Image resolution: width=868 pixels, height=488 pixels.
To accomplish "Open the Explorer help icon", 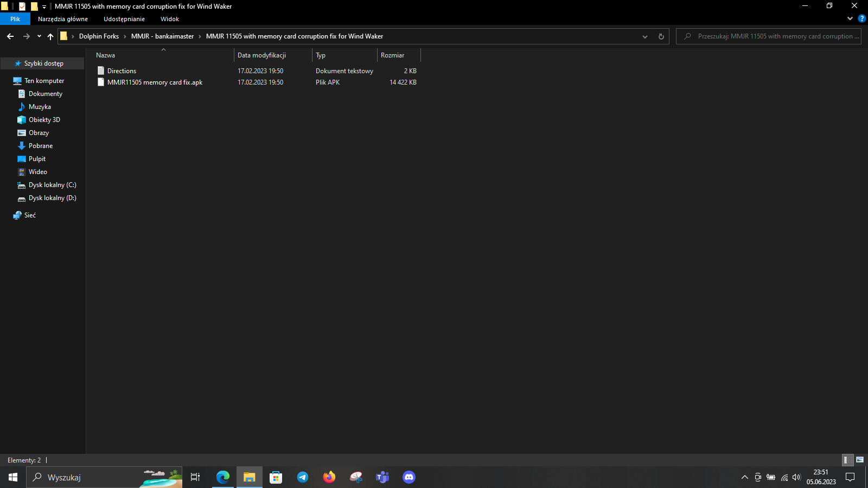I will click(x=861, y=19).
